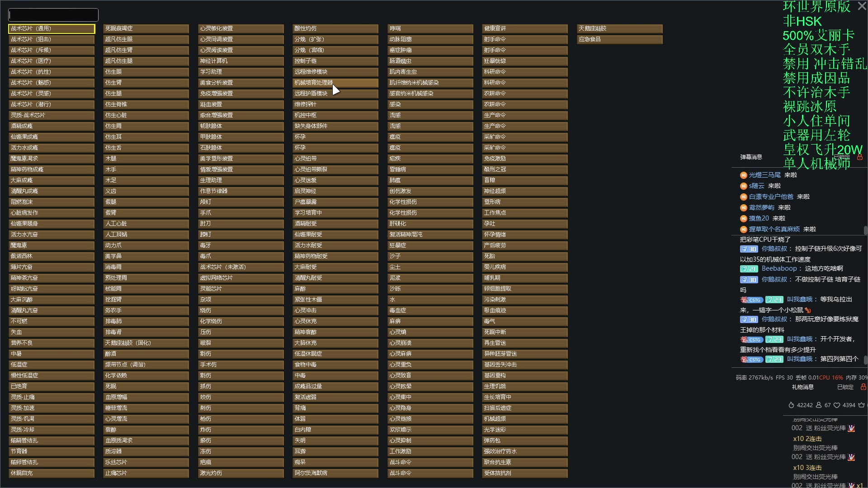This screenshot has height=488, width=868.
Task: Choose the 联合抗生素 entry
Action: click(x=525, y=462)
